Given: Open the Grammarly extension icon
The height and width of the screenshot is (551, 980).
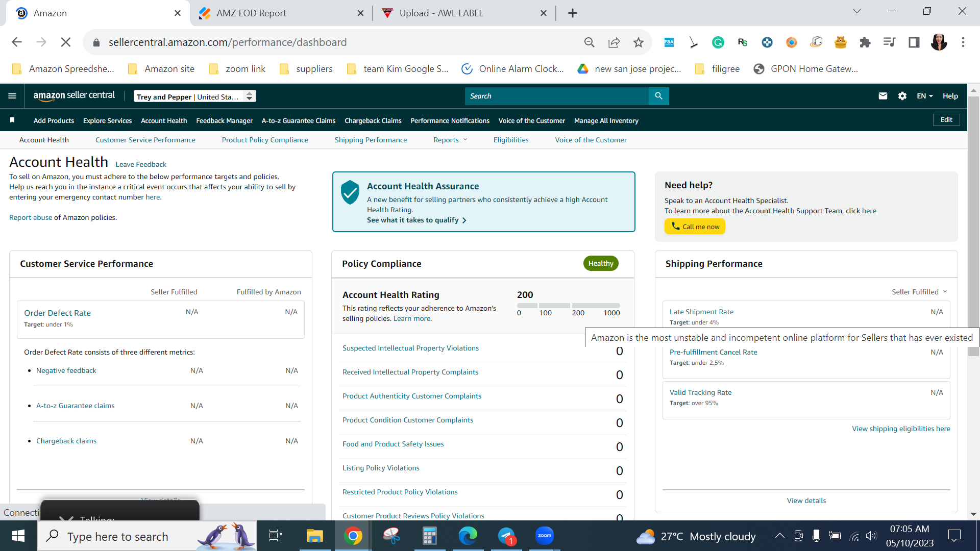Looking at the screenshot, I should pyautogui.click(x=718, y=42).
